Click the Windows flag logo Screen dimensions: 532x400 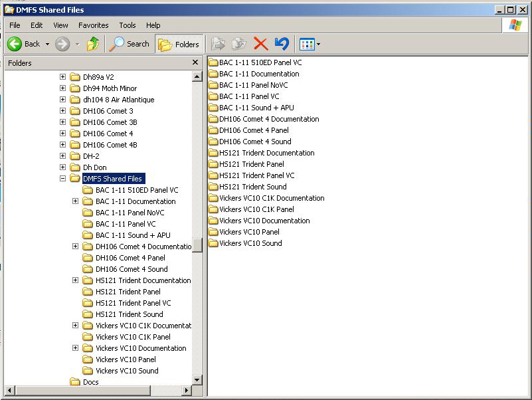(515, 25)
